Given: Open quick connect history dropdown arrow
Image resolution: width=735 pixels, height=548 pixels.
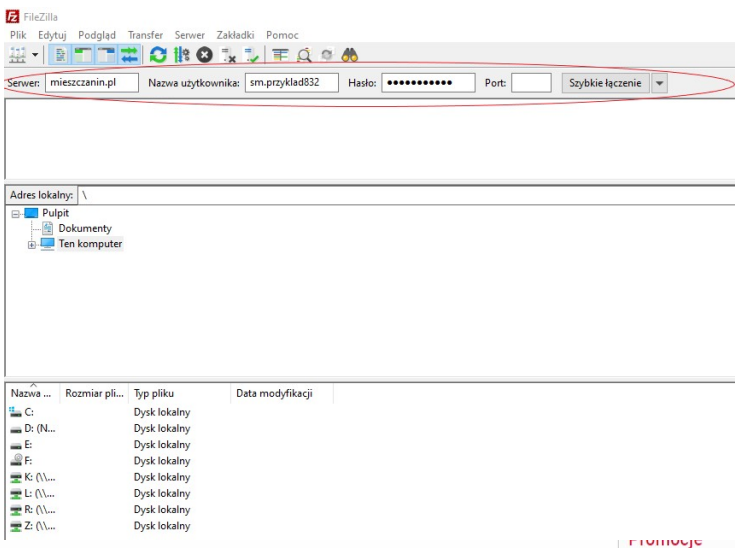Looking at the screenshot, I should point(659,83).
